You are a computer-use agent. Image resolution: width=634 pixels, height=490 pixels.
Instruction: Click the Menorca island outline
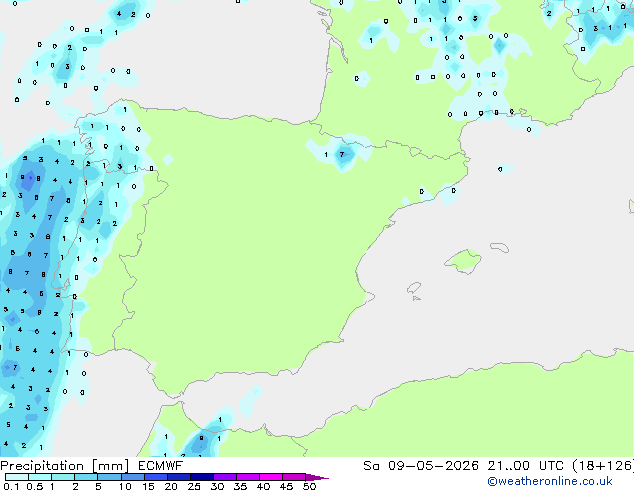pyautogui.click(x=500, y=247)
